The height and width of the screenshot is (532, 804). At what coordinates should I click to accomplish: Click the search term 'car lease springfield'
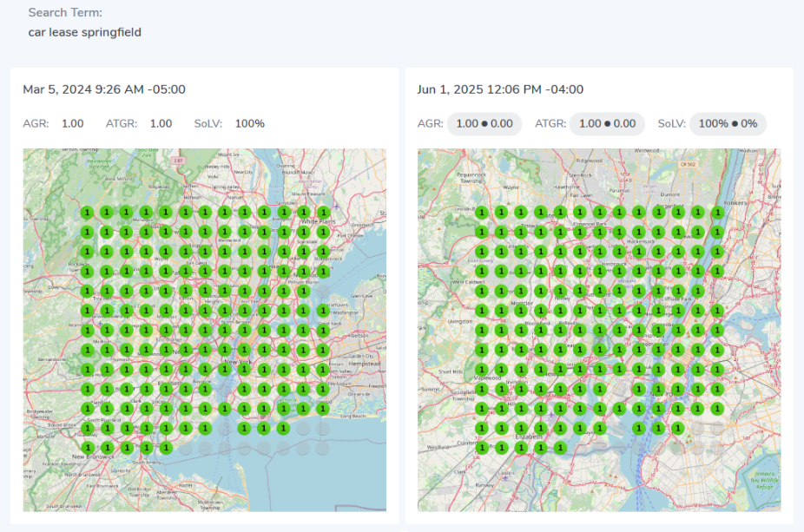[x=84, y=32]
